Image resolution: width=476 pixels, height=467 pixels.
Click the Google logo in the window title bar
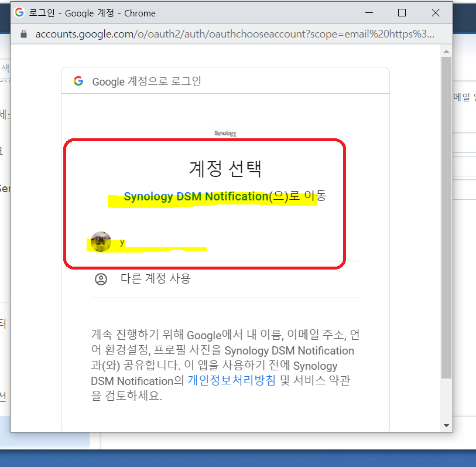[x=19, y=12]
